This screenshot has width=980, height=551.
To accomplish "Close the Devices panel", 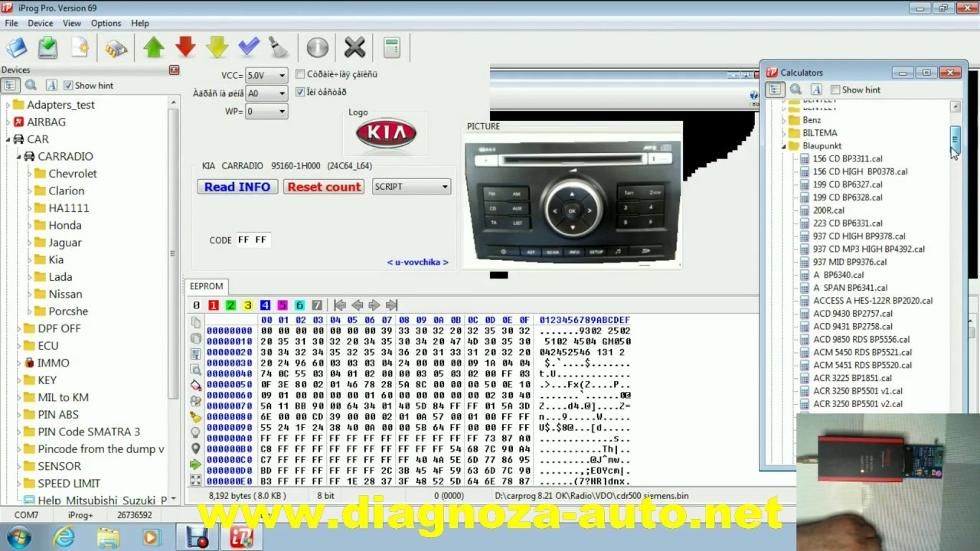I will pos(174,70).
